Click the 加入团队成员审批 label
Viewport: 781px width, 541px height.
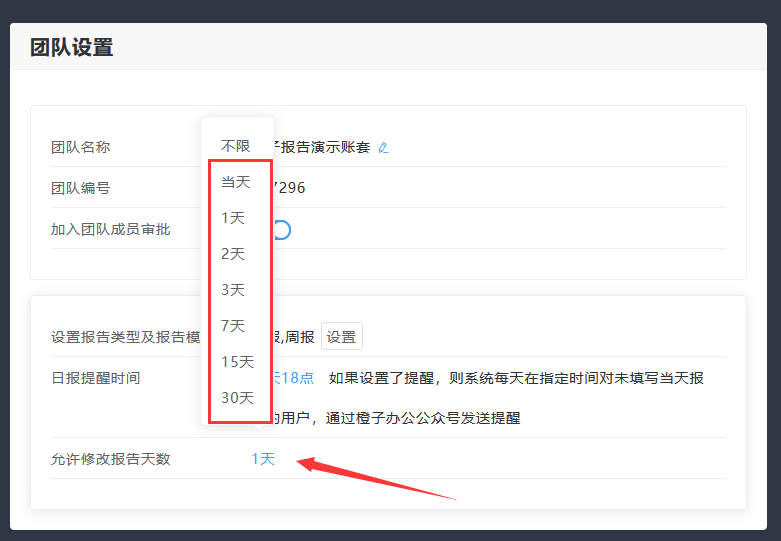point(110,229)
